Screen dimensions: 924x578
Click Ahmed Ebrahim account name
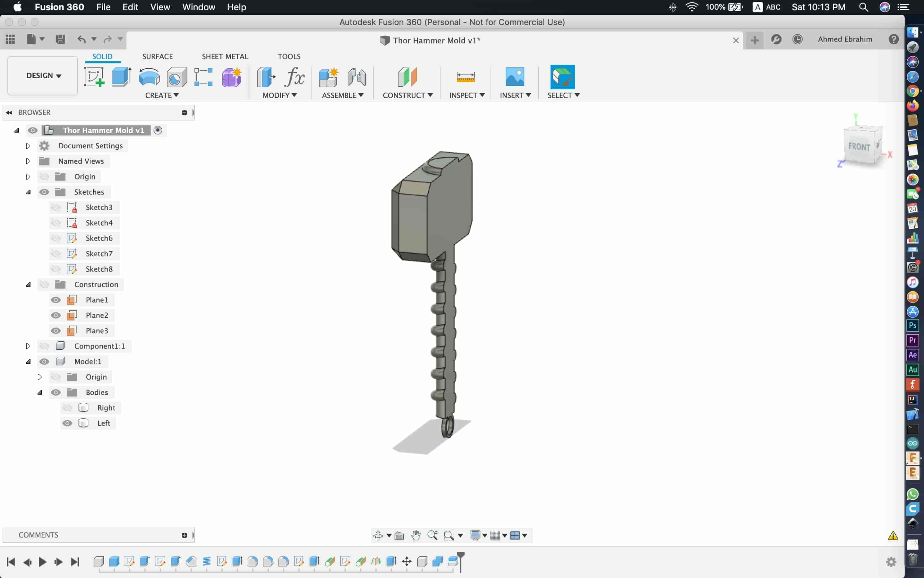[x=844, y=39]
